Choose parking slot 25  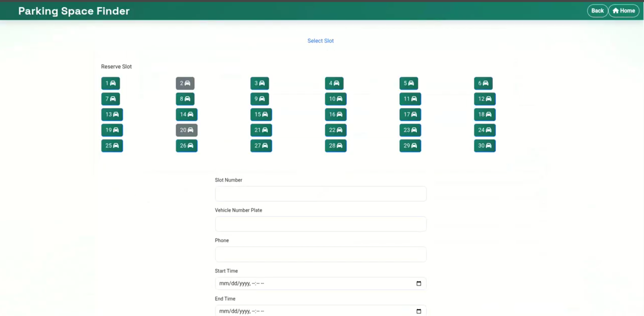[x=112, y=146]
